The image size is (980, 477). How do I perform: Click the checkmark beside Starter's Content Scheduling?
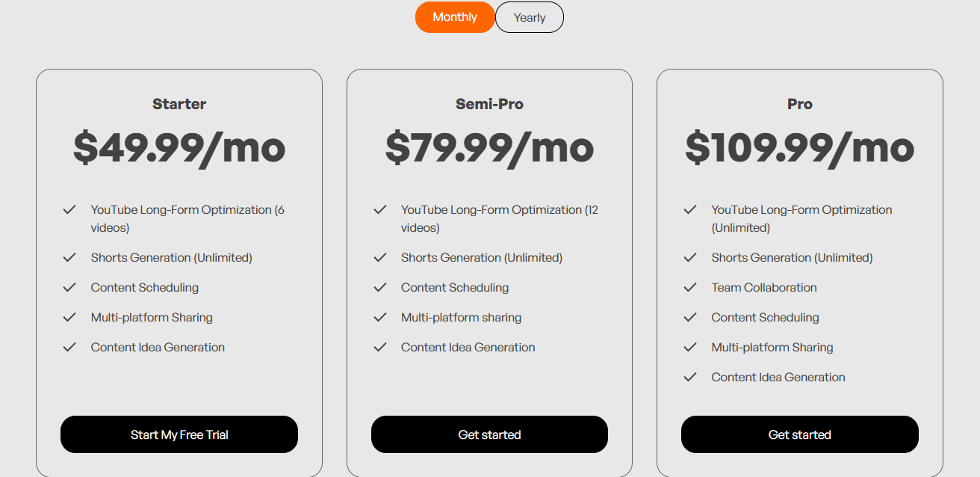click(69, 287)
